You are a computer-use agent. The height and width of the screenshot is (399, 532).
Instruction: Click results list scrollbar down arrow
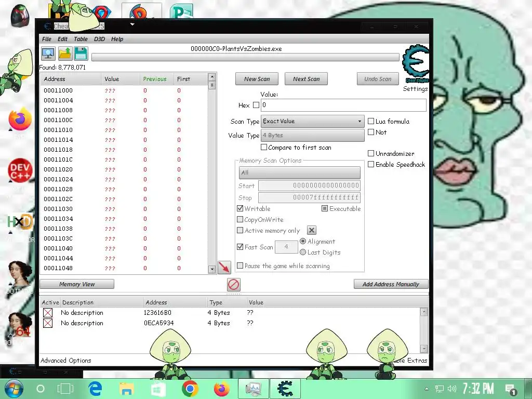(x=212, y=270)
